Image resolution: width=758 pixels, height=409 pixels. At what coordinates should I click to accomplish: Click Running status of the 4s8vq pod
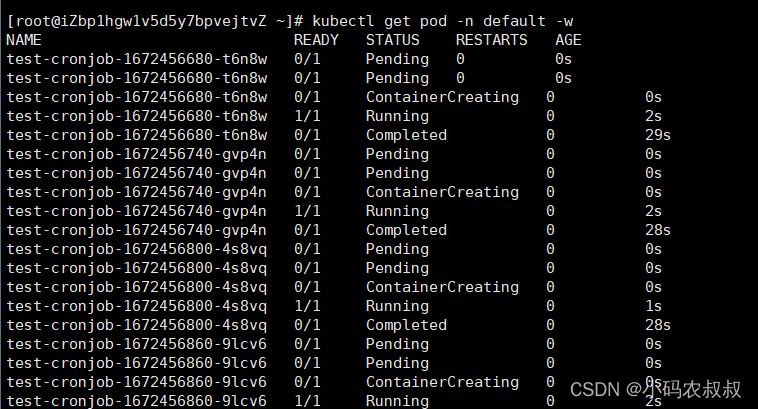(x=397, y=306)
